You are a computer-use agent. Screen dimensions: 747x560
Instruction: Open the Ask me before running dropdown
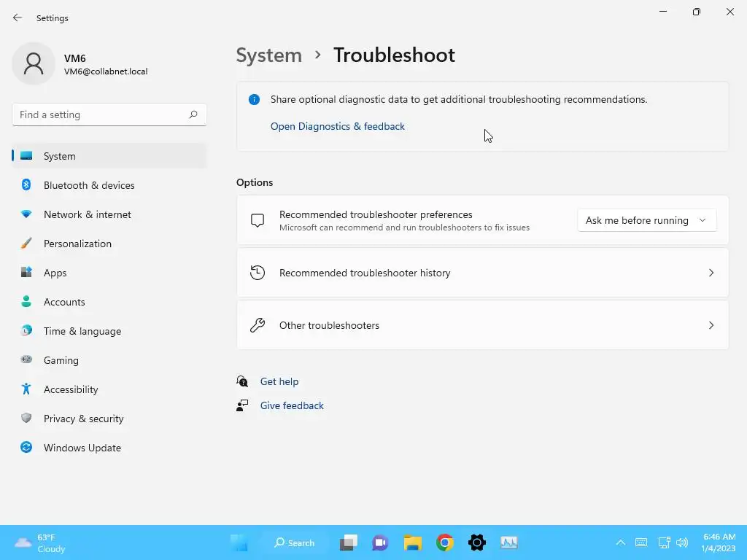click(x=646, y=220)
